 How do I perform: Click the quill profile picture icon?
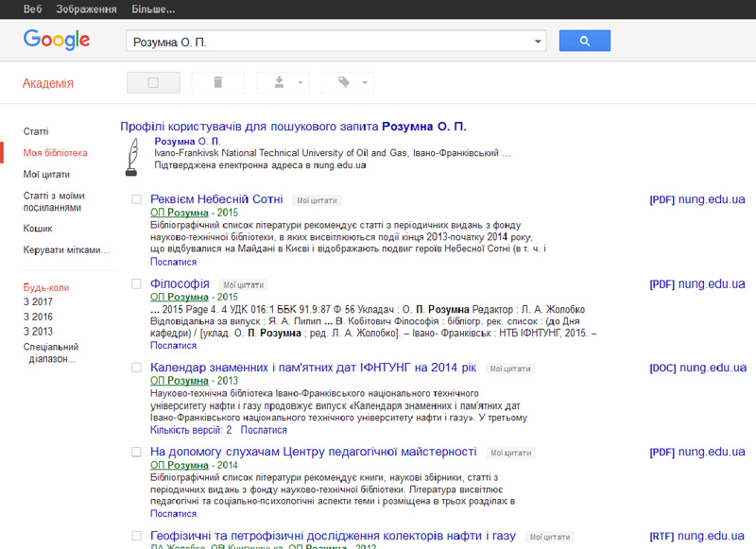point(132,157)
